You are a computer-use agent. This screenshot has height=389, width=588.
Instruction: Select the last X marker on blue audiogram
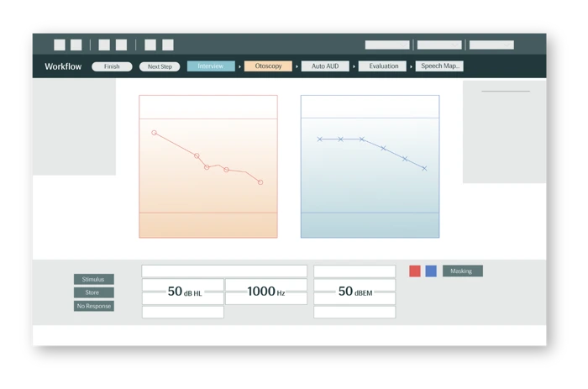pyautogui.click(x=424, y=169)
